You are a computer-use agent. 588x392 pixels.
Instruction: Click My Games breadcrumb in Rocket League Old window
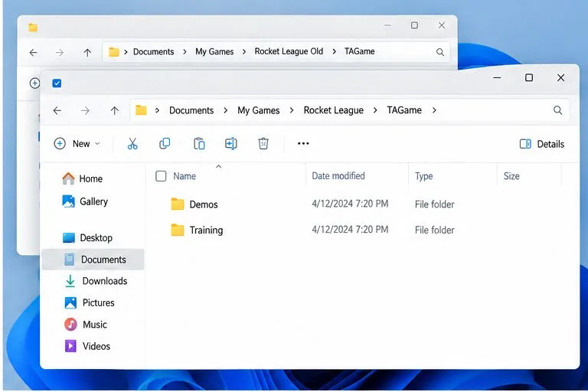(214, 52)
